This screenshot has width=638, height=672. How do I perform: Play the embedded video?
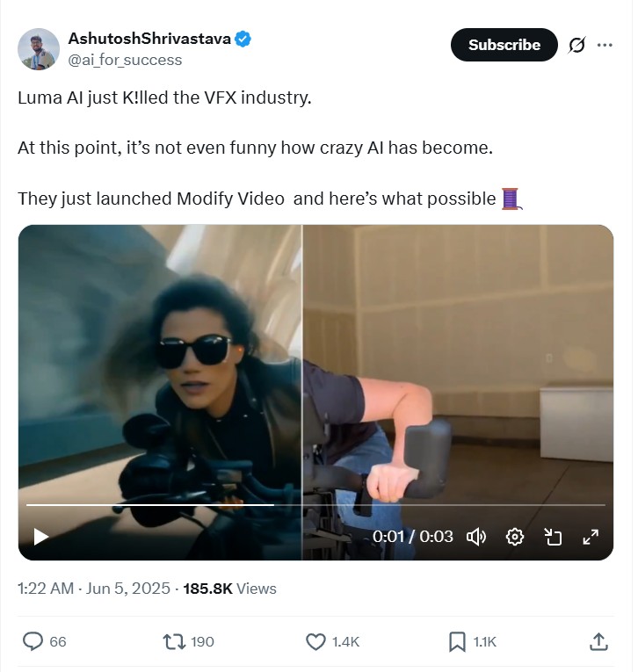40,536
